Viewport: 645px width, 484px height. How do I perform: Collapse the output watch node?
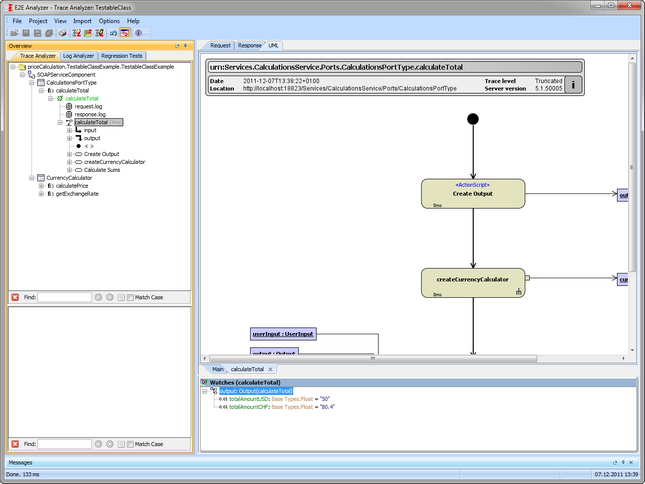tap(205, 390)
